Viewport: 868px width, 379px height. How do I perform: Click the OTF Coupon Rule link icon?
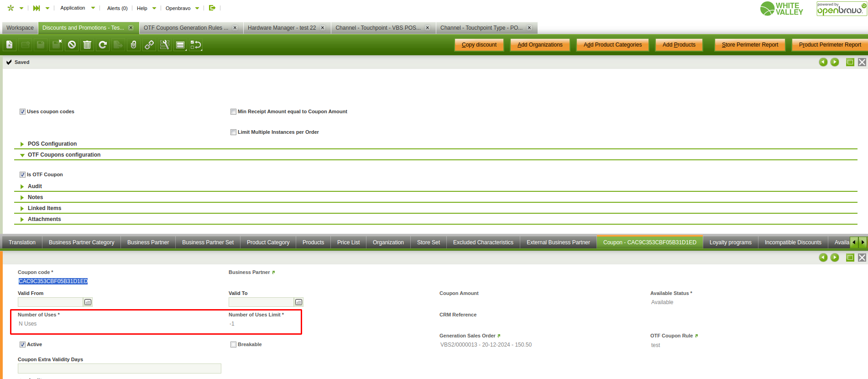(696, 336)
